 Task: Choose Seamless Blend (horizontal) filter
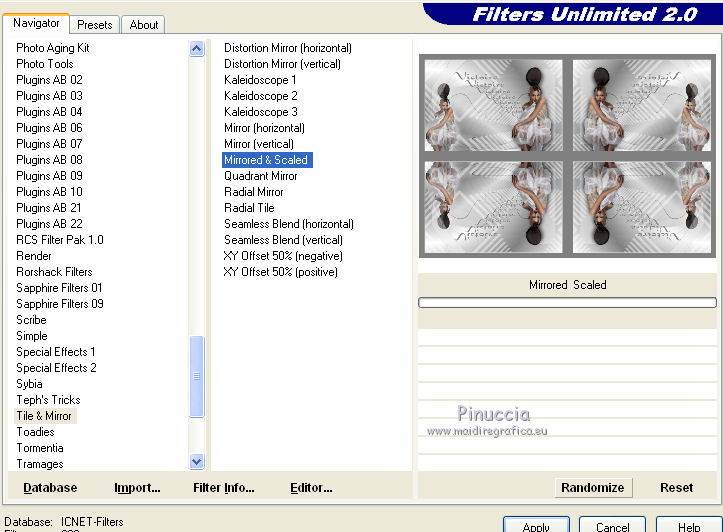289,224
